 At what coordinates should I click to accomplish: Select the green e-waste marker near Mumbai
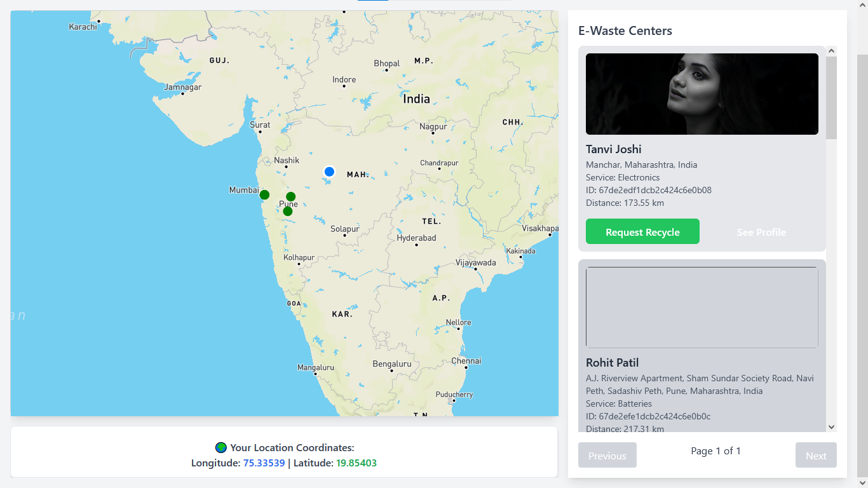click(x=264, y=194)
